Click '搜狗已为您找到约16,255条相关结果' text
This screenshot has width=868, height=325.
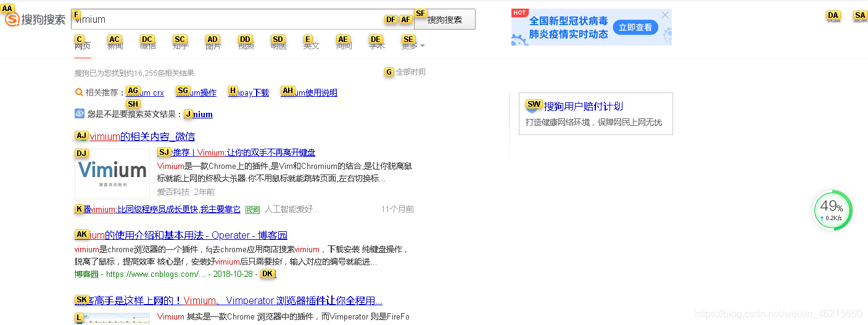point(134,73)
